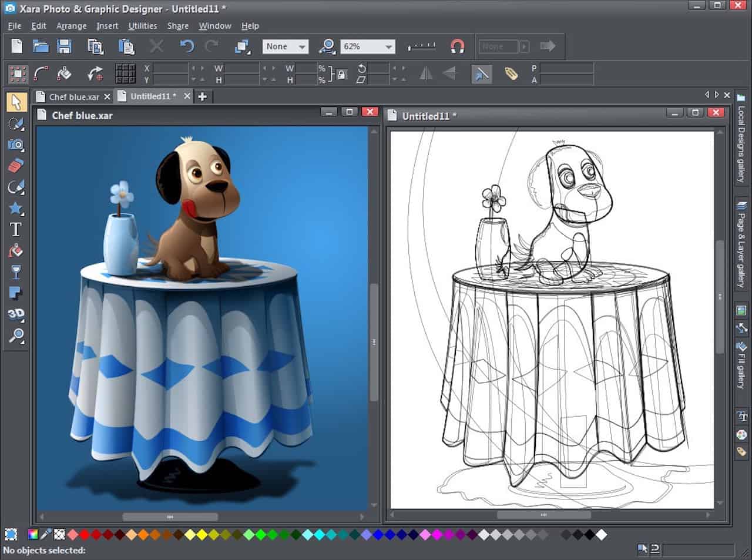Select the Eraser tool
This screenshot has width=752, height=560.
click(16, 166)
